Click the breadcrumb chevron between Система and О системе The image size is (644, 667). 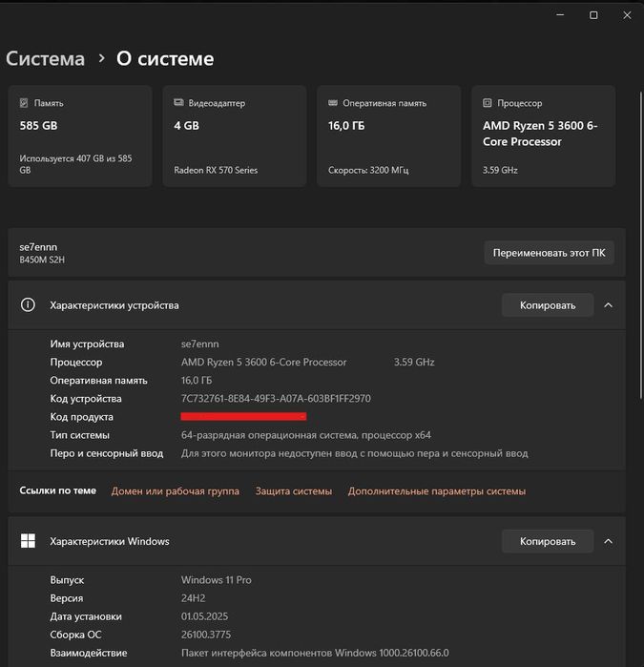point(101,59)
